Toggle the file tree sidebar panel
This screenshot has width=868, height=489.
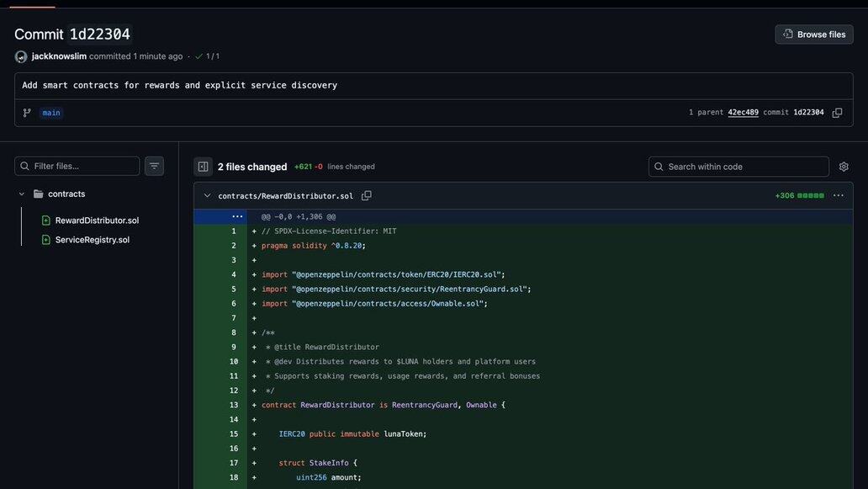pyautogui.click(x=203, y=167)
